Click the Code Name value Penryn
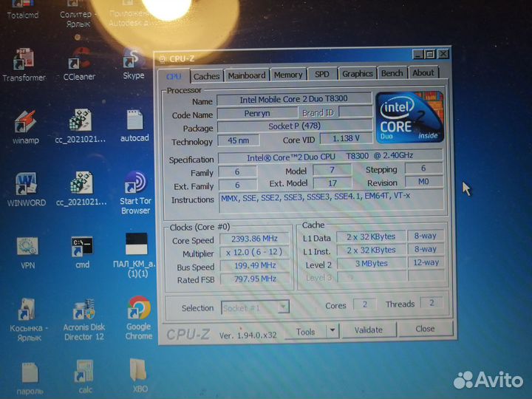The width and height of the screenshot is (532, 399). point(257,113)
